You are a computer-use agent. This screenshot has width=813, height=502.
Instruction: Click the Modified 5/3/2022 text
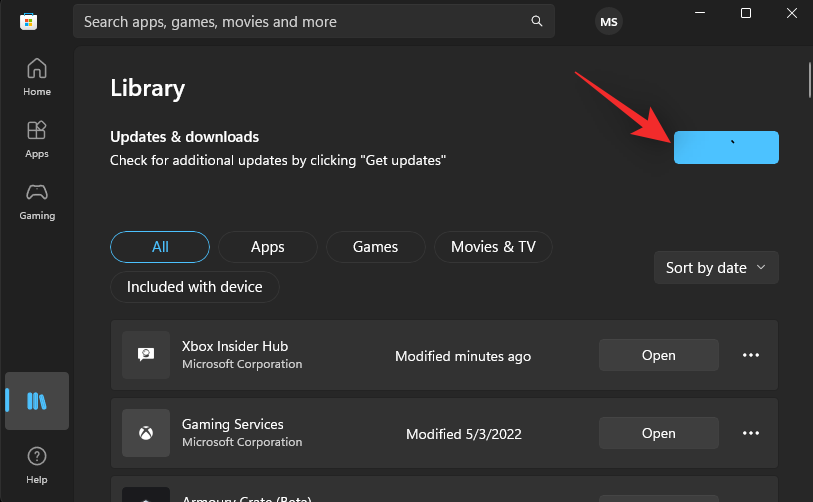tap(464, 434)
